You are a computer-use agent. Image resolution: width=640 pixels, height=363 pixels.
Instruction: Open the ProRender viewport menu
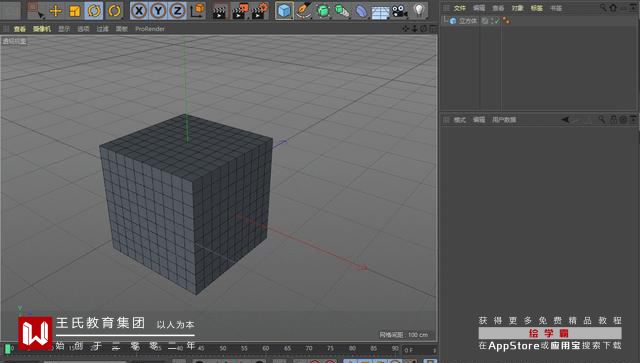tap(150, 29)
